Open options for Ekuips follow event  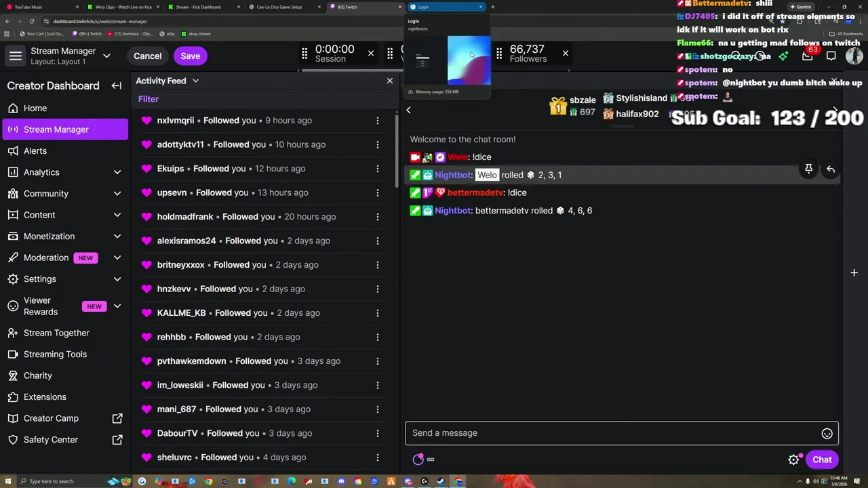377,169
